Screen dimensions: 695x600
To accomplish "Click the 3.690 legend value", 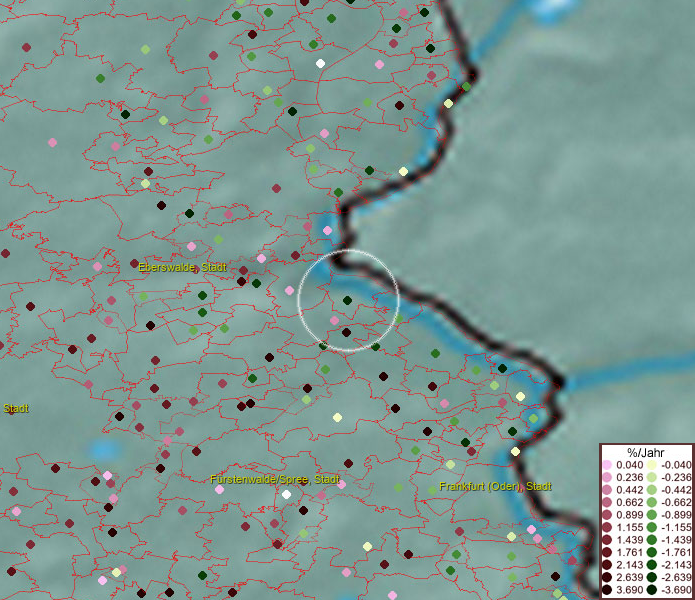I will (x=629, y=590).
